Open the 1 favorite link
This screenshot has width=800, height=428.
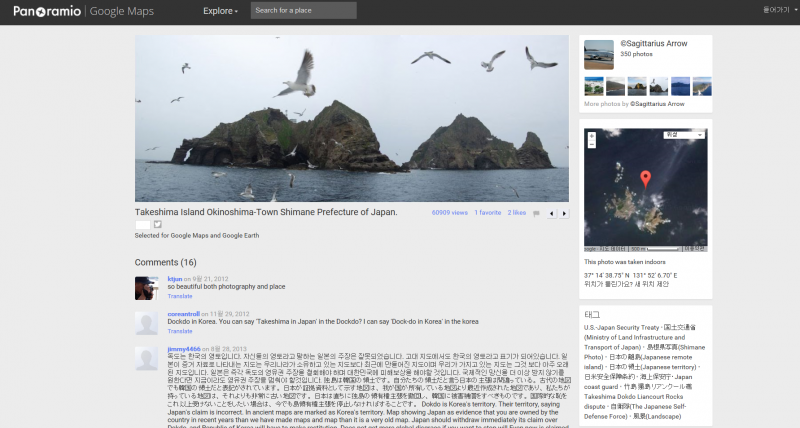coord(488,212)
